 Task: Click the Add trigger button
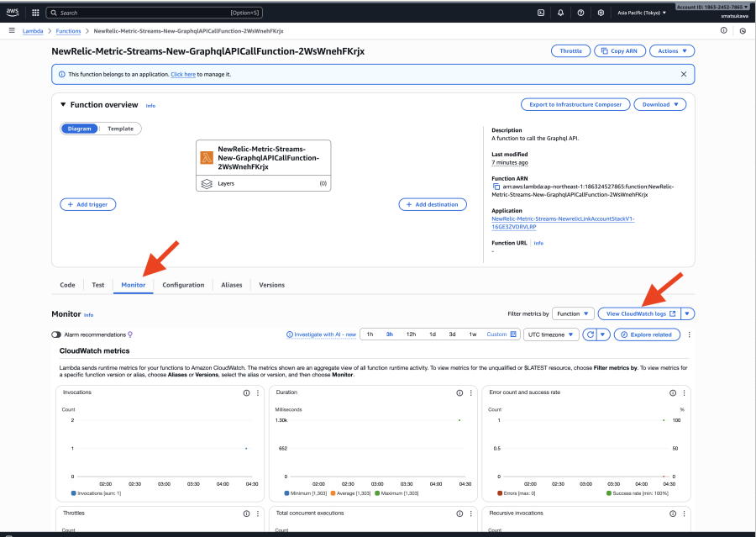(87, 204)
